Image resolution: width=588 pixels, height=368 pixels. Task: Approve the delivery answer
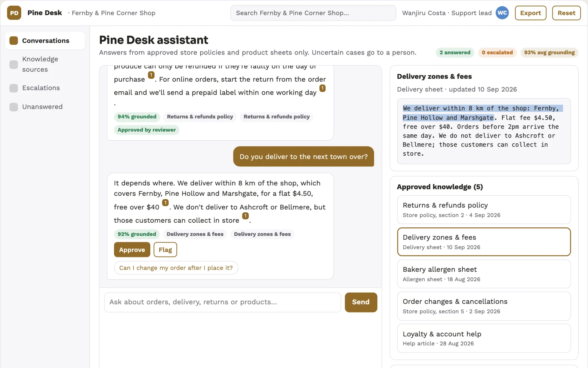point(132,250)
